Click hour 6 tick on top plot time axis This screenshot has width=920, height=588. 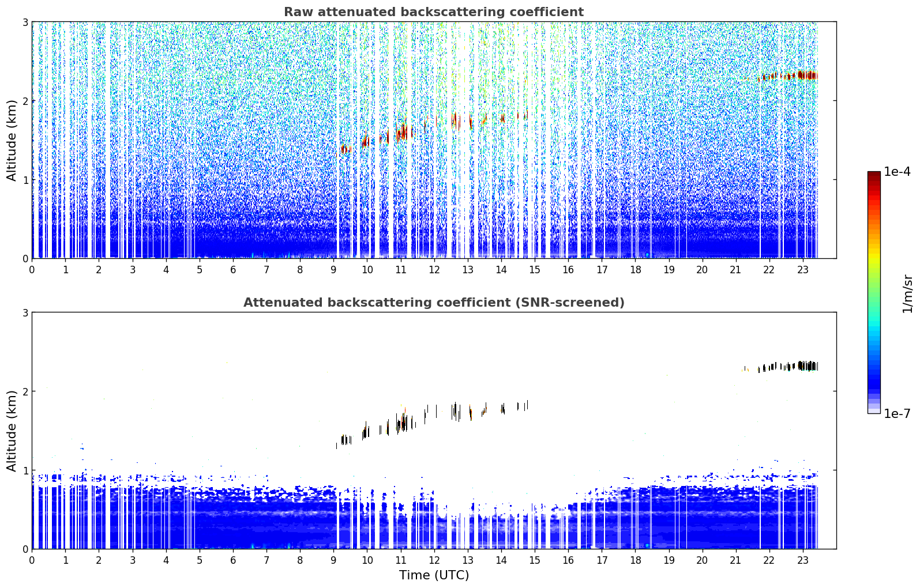point(233,269)
